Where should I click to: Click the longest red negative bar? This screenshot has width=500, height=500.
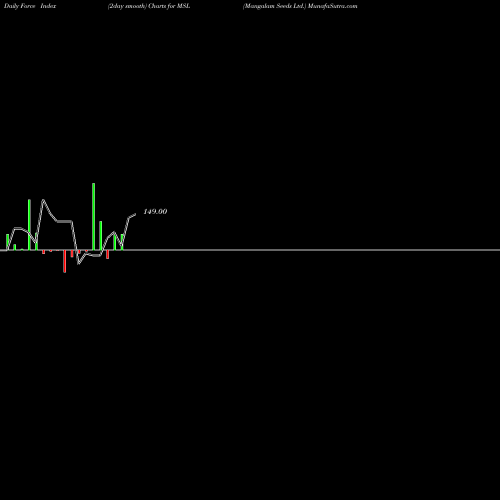click(65, 261)
